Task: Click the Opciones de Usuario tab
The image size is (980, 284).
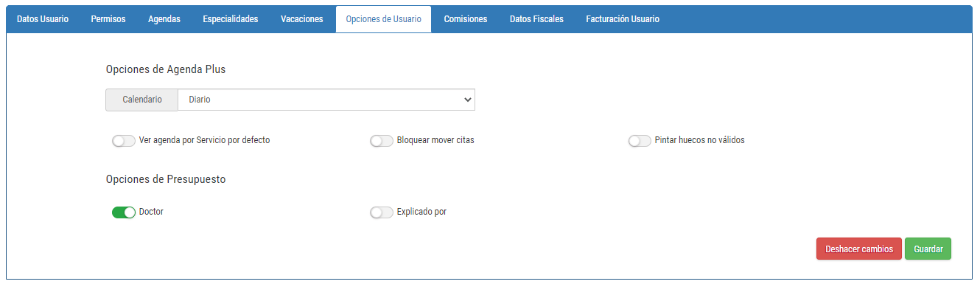Action: click(x=383, y=19)
